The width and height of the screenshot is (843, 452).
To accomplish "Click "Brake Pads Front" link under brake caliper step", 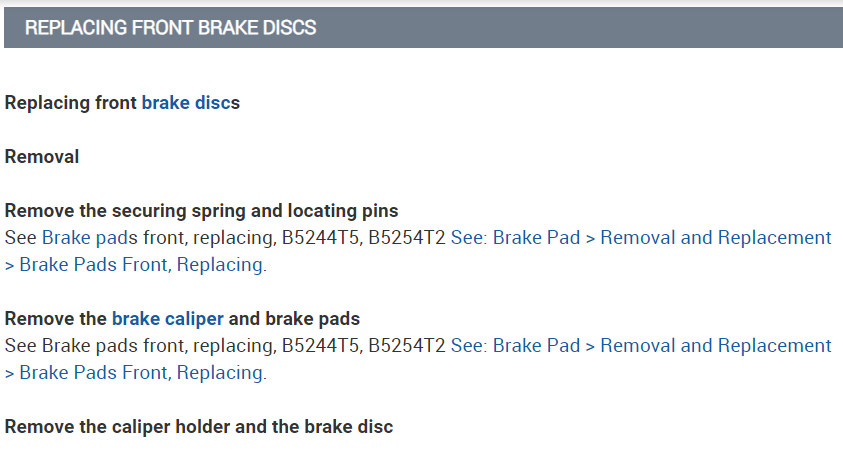I will [95, 373].
